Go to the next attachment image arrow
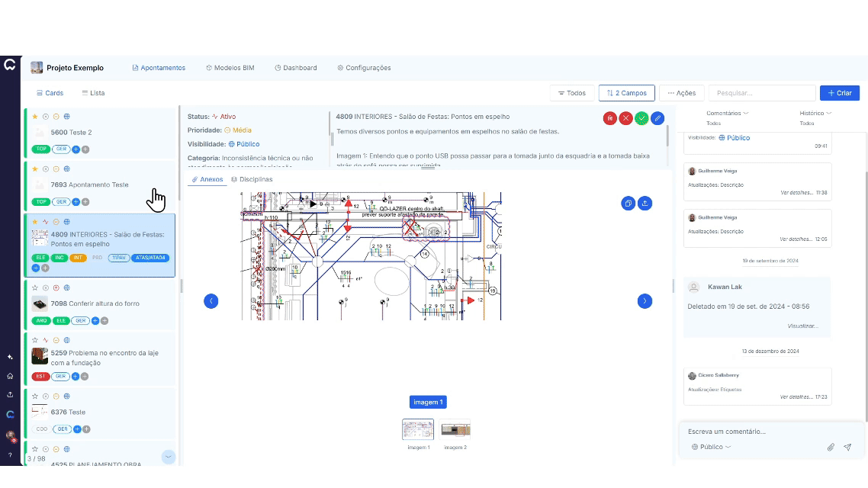Screen dimensions: 868x488 (x=645, y=301)
